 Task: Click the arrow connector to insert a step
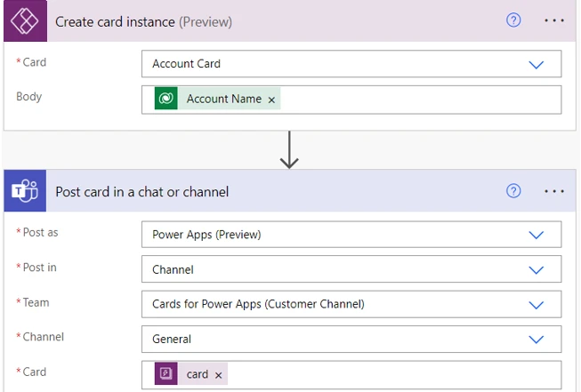(x=289, y=150)
